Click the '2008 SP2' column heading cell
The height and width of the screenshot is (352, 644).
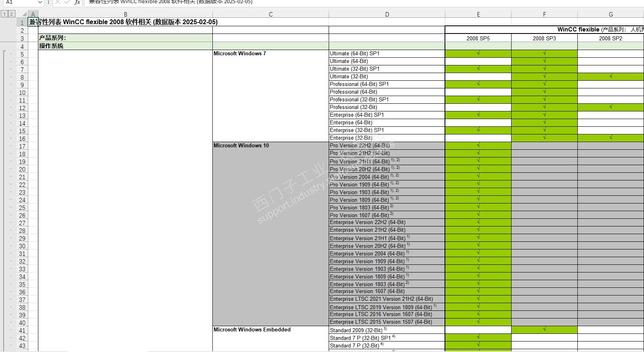(x=610, y=38)
